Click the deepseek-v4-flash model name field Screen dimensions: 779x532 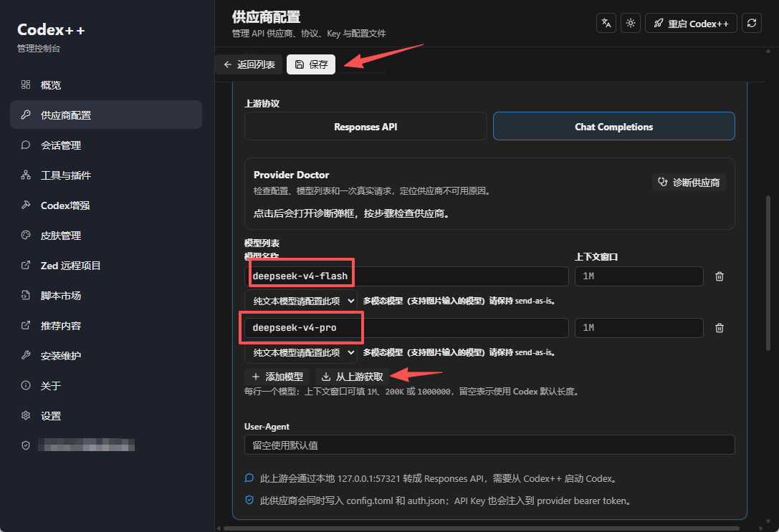pyautogui.click(x=406, y=276)
